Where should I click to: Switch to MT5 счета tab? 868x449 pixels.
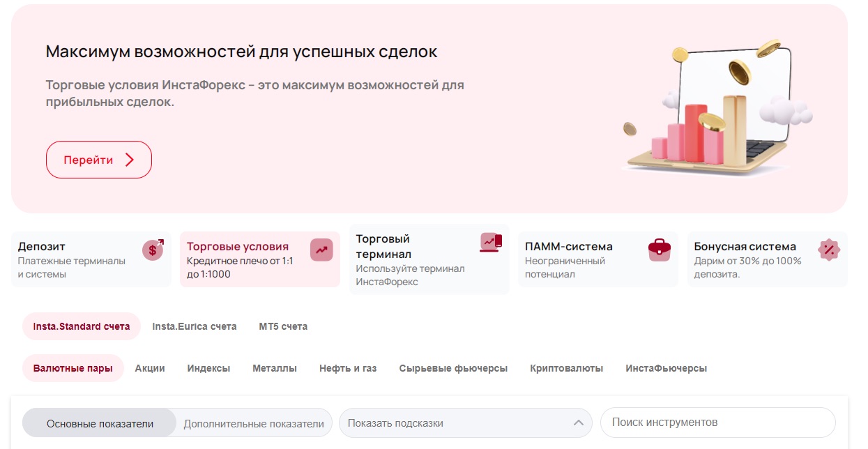point(283,326)
